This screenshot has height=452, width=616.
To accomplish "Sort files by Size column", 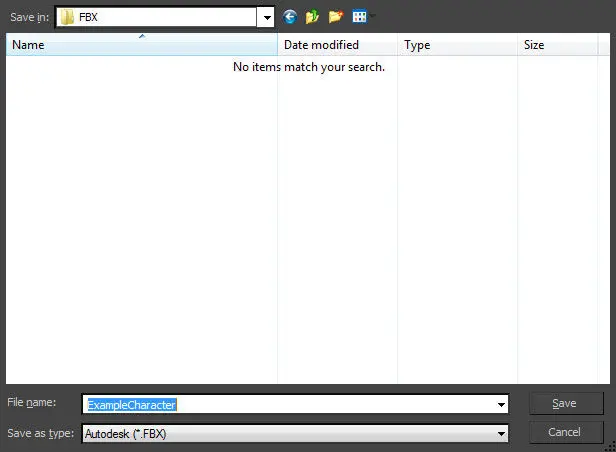I will pyautogui.click(x=557, y=45).
